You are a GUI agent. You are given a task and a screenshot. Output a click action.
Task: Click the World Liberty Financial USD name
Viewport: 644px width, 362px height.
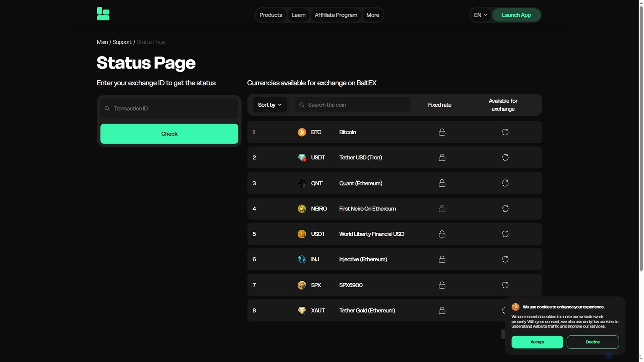(x=372, y=234)
